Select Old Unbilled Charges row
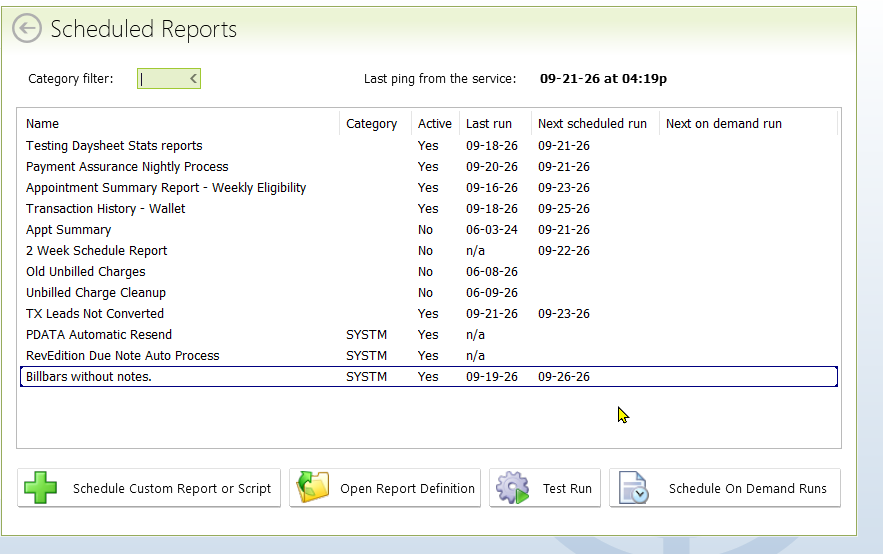883x554 pixels. (429, 271)
